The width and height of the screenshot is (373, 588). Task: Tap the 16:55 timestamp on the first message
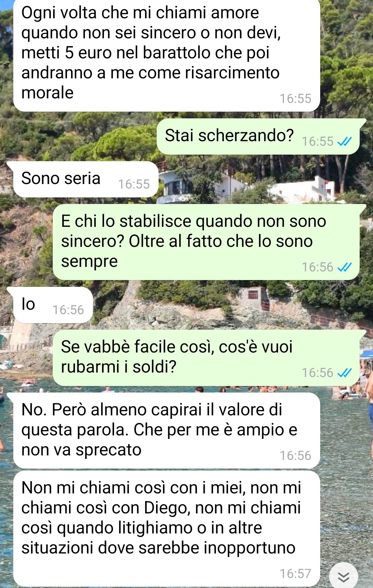coord(295,98)
